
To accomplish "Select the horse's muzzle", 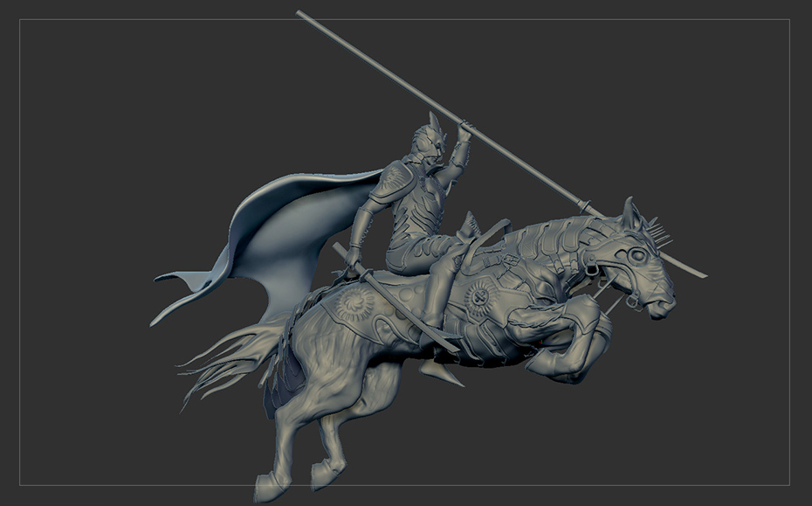I will [x=661, y=303].
